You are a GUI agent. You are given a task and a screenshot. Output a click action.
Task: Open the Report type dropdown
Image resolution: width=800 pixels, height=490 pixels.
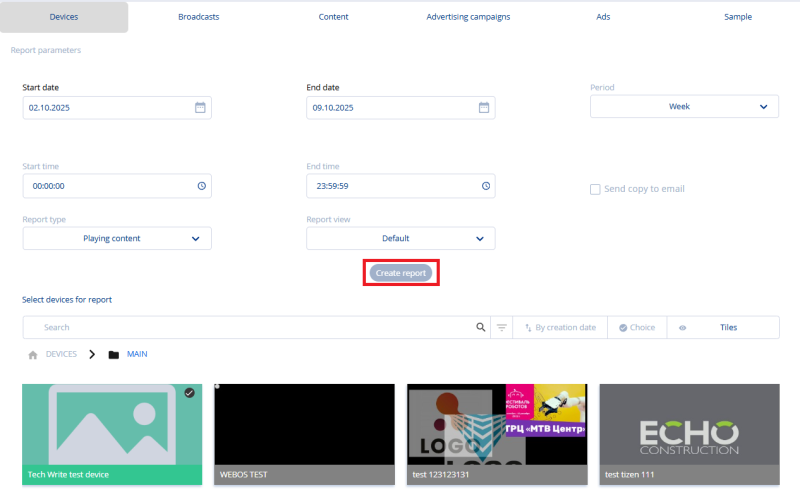click(x=117, y=239)
